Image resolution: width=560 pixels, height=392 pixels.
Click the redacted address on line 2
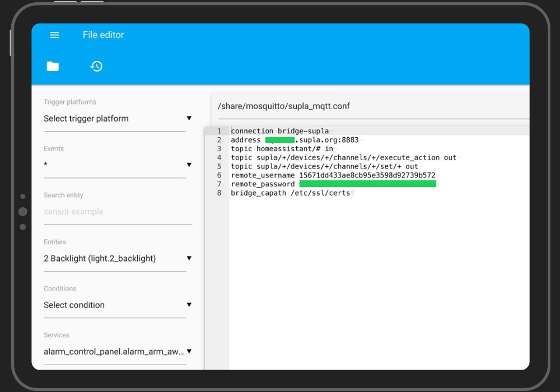[279, 139]
